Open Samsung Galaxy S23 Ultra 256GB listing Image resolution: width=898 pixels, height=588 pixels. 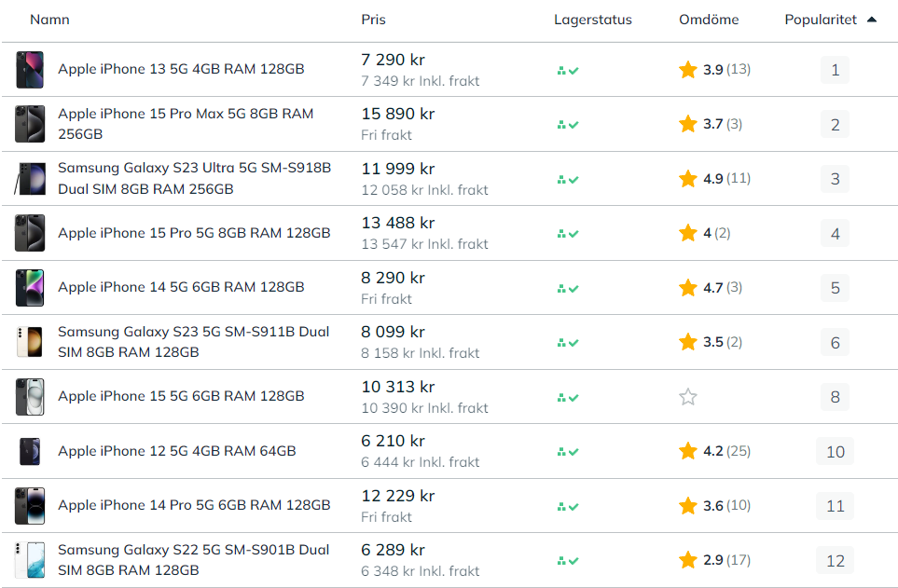click(x=194, y=178)
